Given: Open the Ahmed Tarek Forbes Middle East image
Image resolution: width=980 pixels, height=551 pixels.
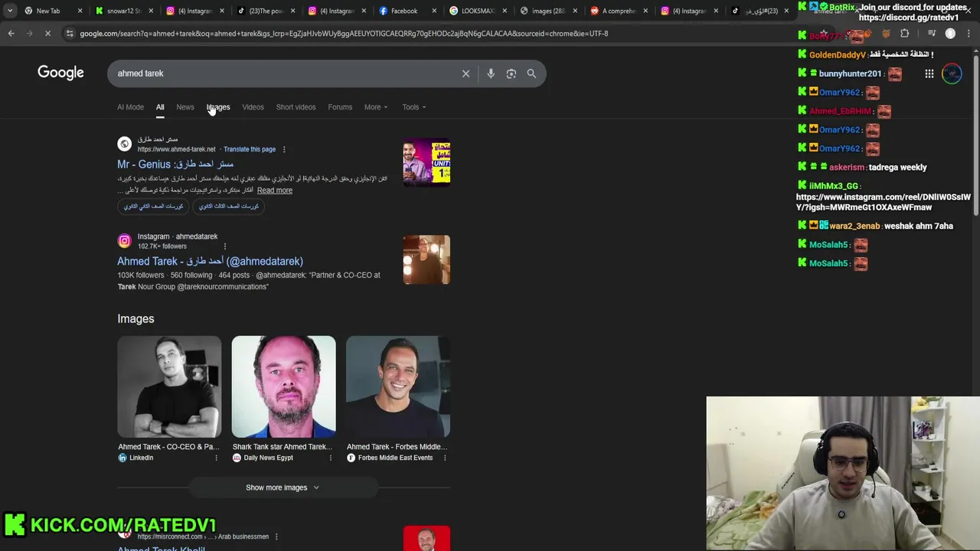Looking at the screenshot, I should point(397,386).
